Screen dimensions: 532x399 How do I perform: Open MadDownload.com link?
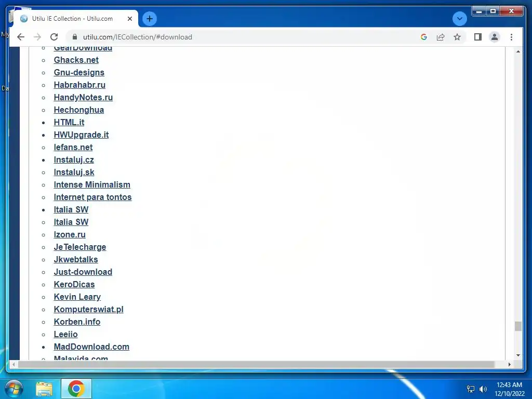91,347
